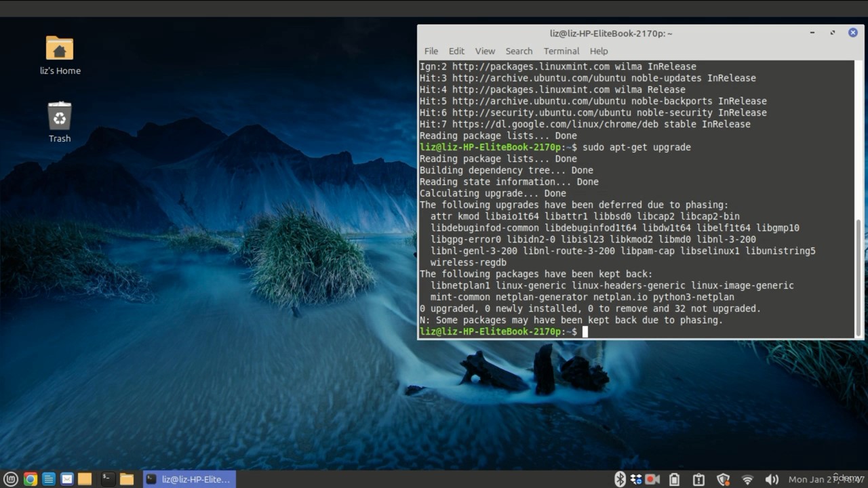Image resolution: width=868 pixels, height=488 pixels.
Task: Click the screen recorder tray icon
Action: (x=652, y=479)
